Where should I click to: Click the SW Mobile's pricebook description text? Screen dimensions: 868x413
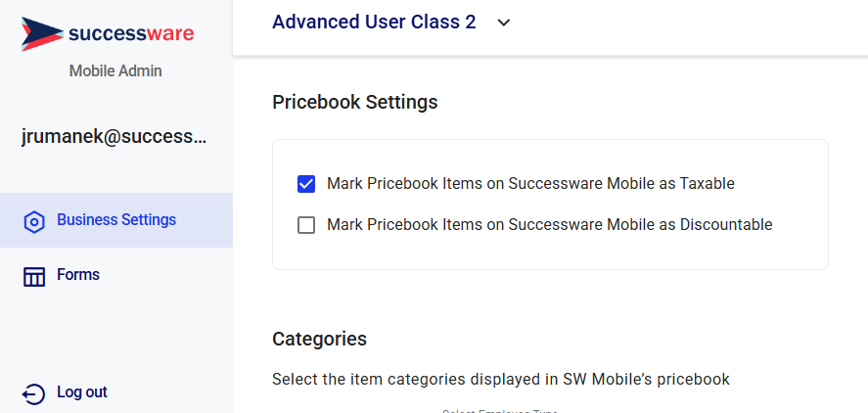(x=500, y=379)
